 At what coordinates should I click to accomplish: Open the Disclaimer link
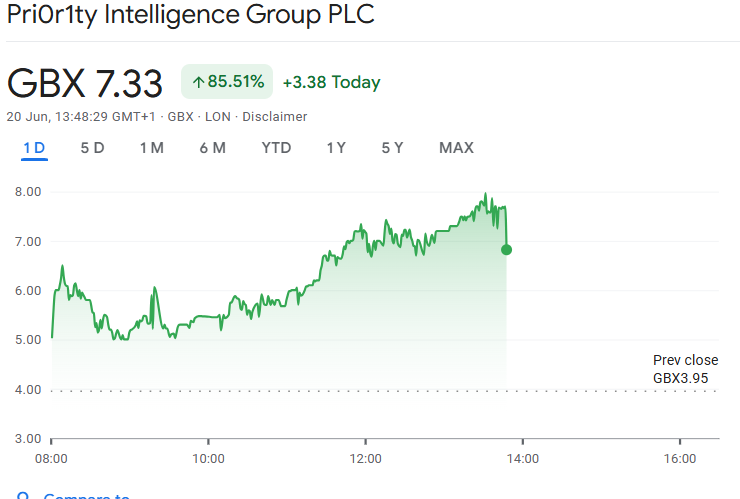(x=275, y=117)
